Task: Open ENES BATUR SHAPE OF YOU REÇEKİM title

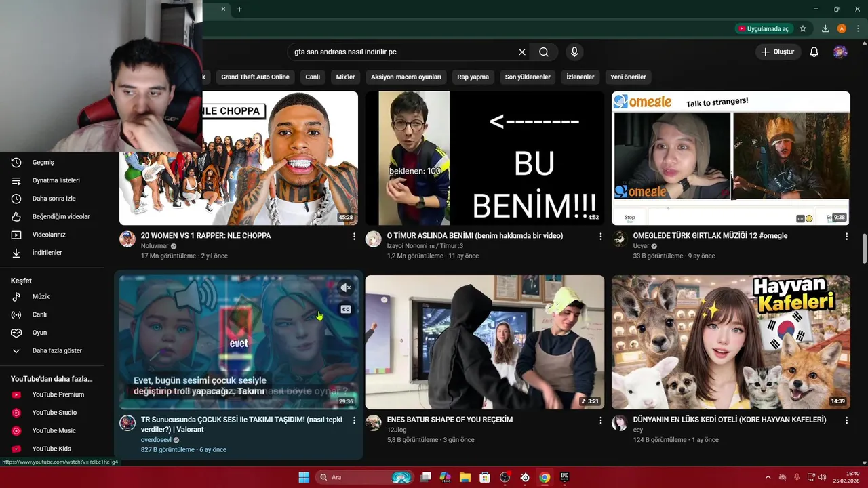Action: tap(450, 420)
